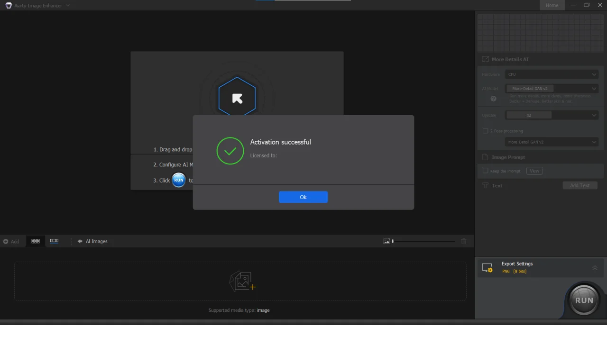Viewport: 607px width, 364px height.
Task: Click the Add Text button
Action: click(x=580, y=185)
